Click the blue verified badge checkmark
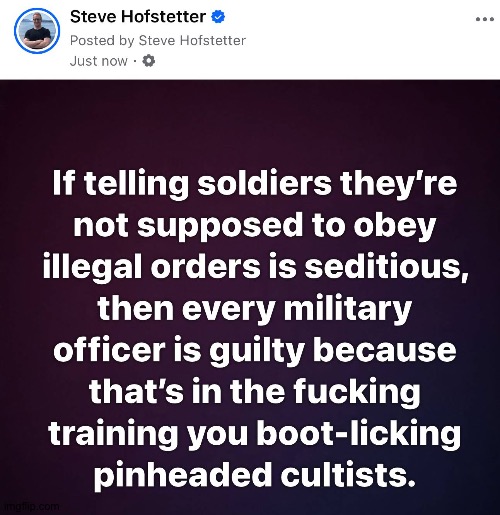The width and height of the screenshot is (500, 515). tap(218, 17)
